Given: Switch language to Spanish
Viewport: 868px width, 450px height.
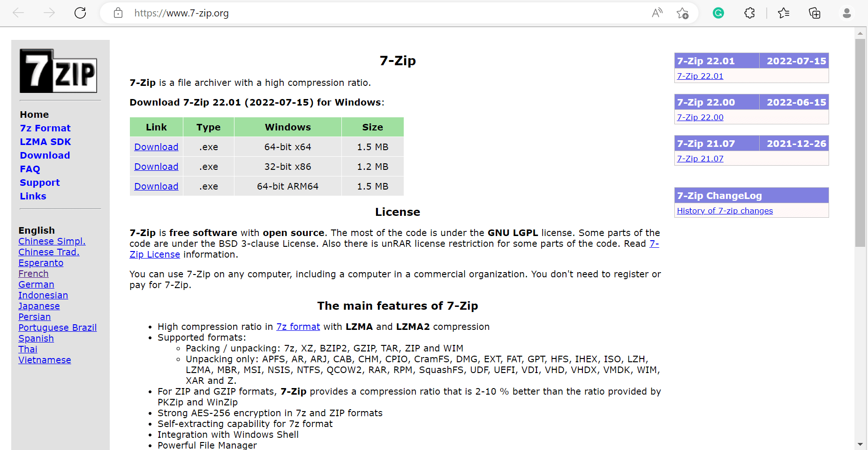Looking at the screenshot, I should point(36,338).
